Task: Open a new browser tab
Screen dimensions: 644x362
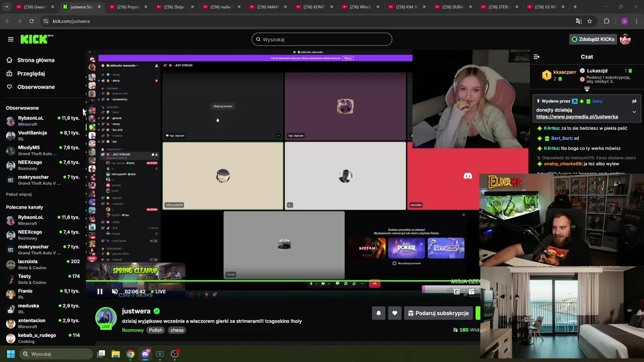Action: pos(575,7)
